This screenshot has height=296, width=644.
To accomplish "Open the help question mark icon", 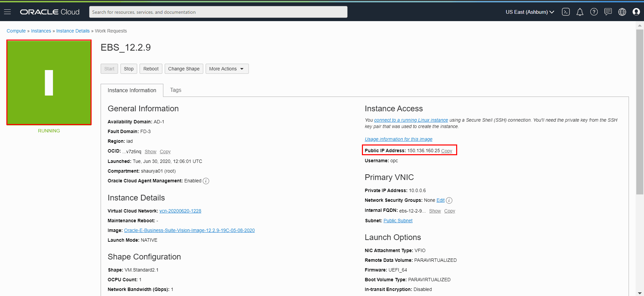I will pyautogui.click(x=594, y=12).
